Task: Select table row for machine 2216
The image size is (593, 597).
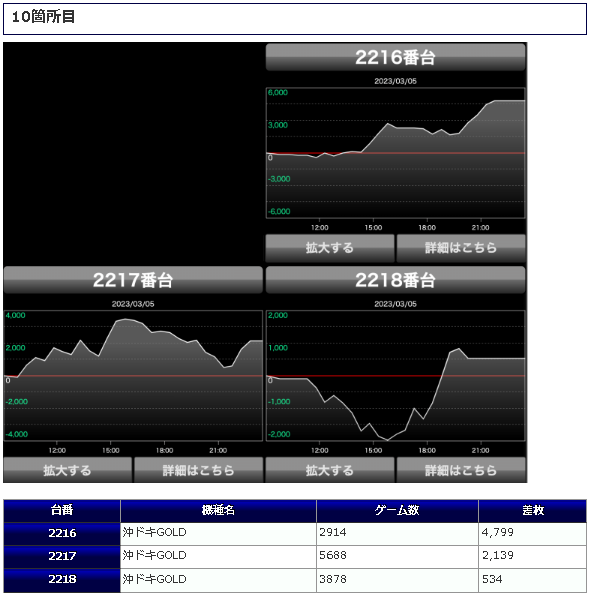Action: 295,533
